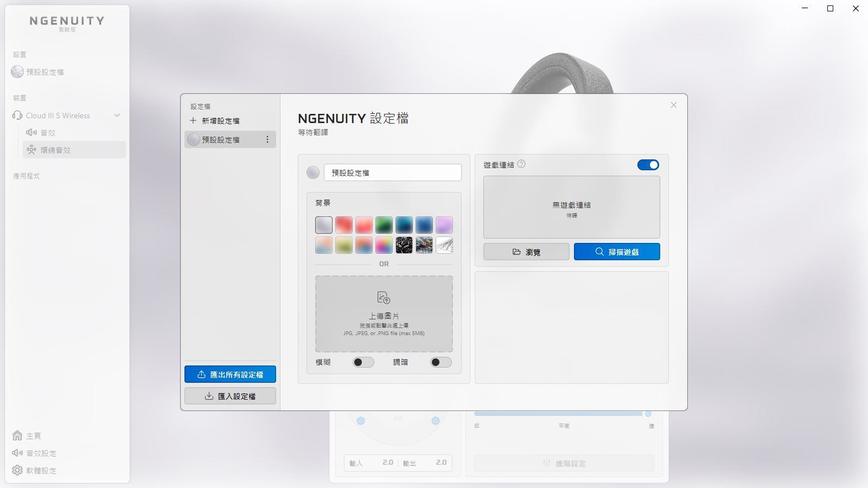
Task: Add a new profile with 新增設定檔
Action: click(x=215, y=121)
